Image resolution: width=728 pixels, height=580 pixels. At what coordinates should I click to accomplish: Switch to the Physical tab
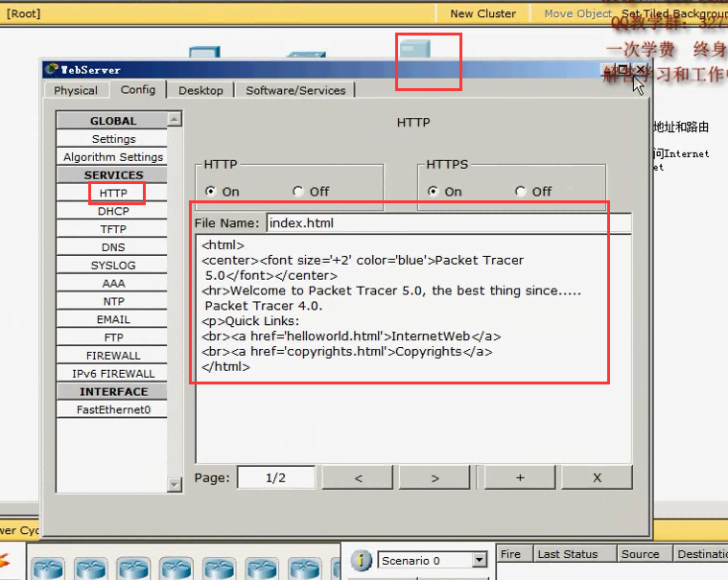76,90
